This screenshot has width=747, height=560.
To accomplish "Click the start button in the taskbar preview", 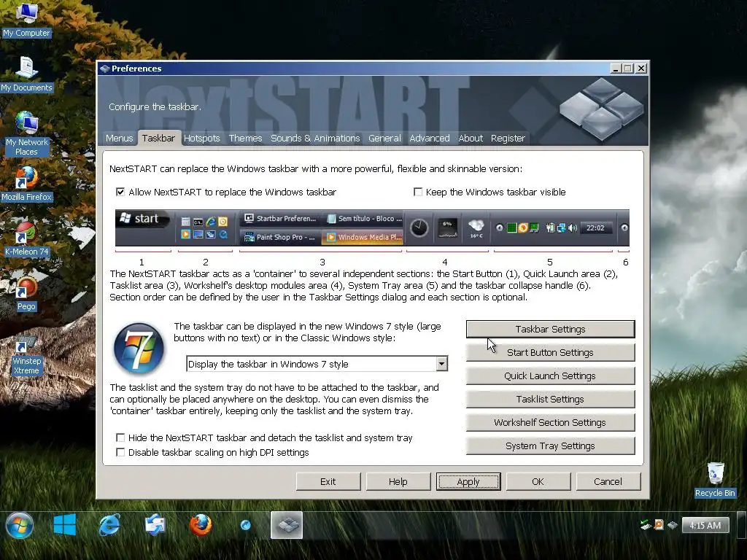I will click(142, 219).
